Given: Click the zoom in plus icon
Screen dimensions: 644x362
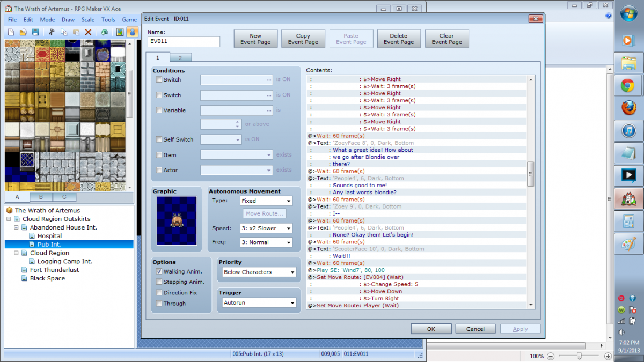Looking at the screenshot, I should (x=608, y=356).
